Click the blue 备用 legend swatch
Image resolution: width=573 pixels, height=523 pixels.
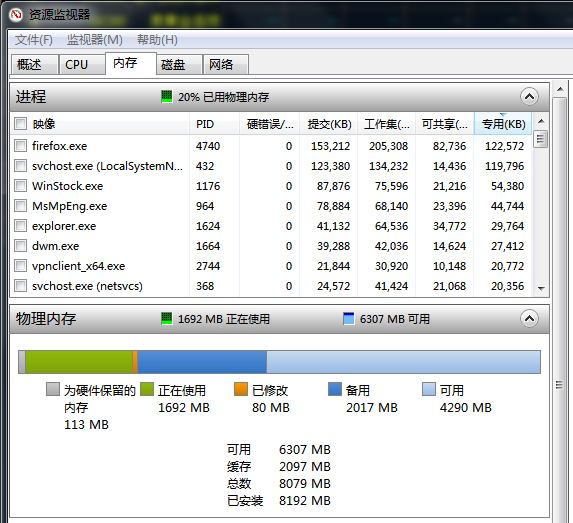(x=335, y=389)
